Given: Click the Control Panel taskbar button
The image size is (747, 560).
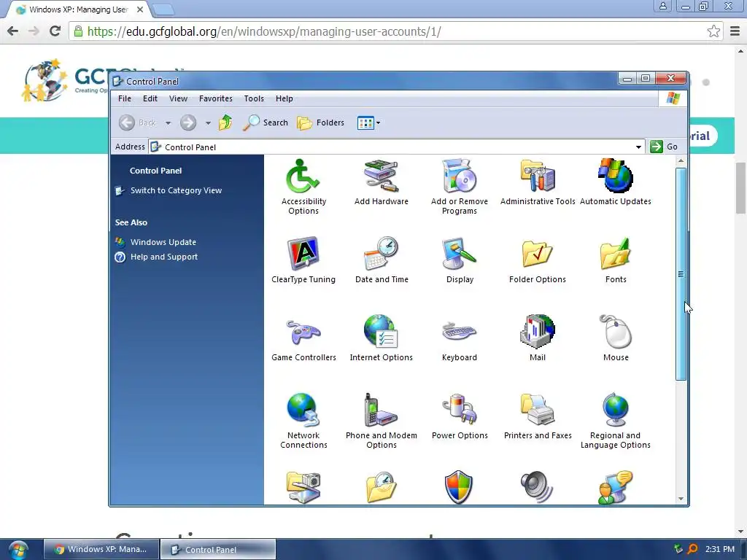Looking at the screenshot, I should [x=217, y=549].
